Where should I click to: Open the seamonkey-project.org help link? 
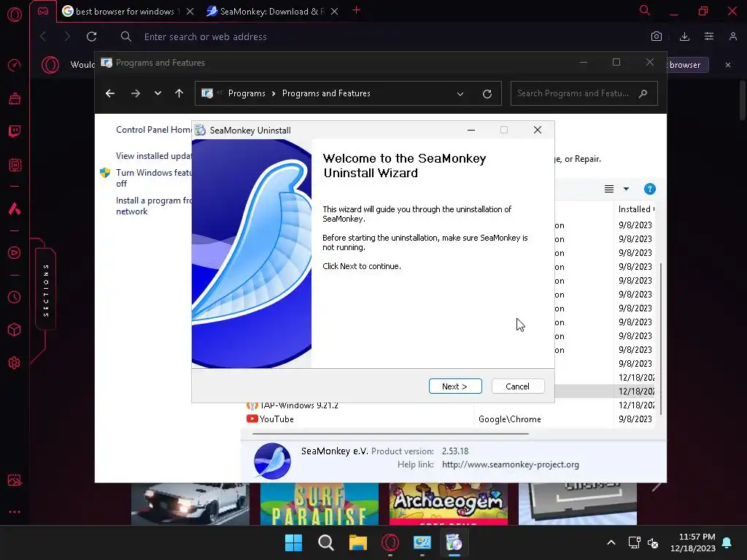pos(510,464)
